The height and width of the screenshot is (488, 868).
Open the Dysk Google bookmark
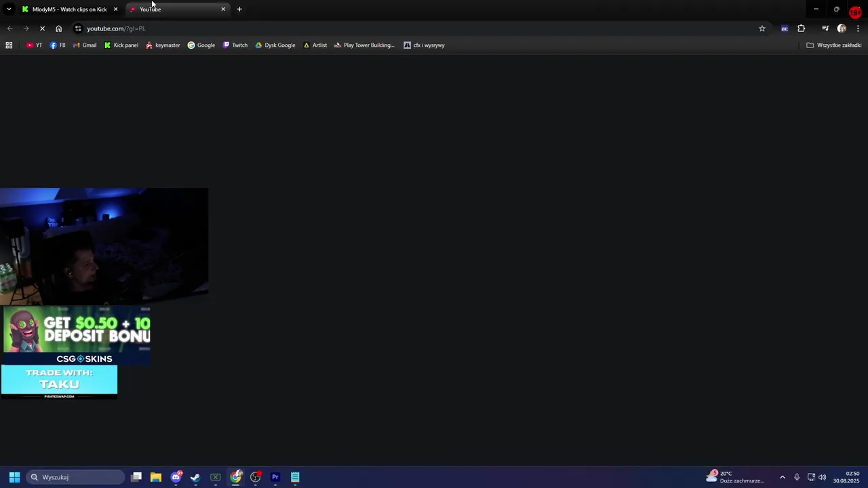[275, 45]
